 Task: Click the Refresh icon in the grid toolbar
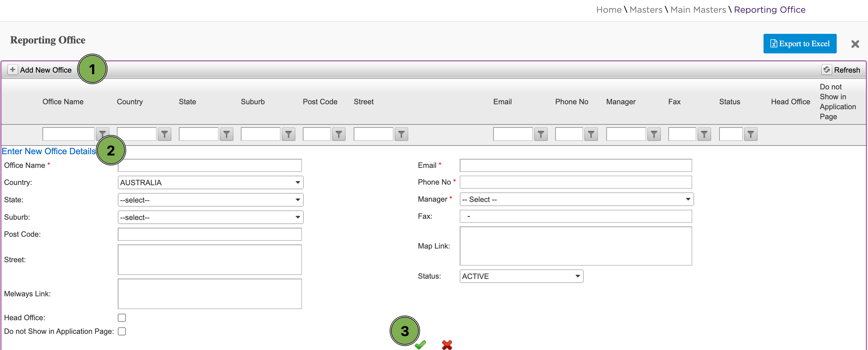click(826, 70)
